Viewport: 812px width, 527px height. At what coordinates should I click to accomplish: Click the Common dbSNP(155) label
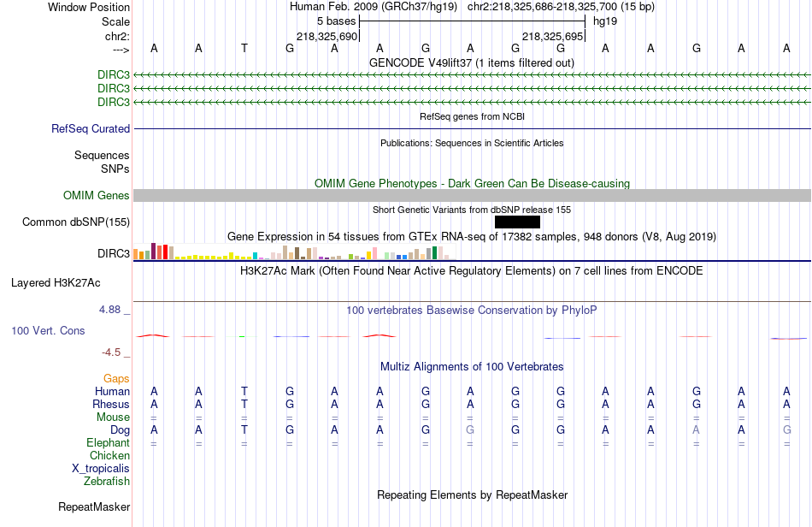(x=76, y=222)
